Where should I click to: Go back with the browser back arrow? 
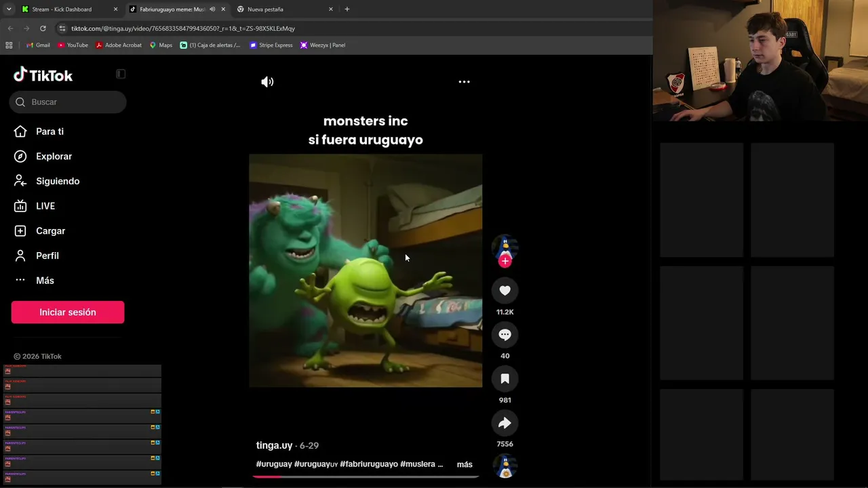10,28
